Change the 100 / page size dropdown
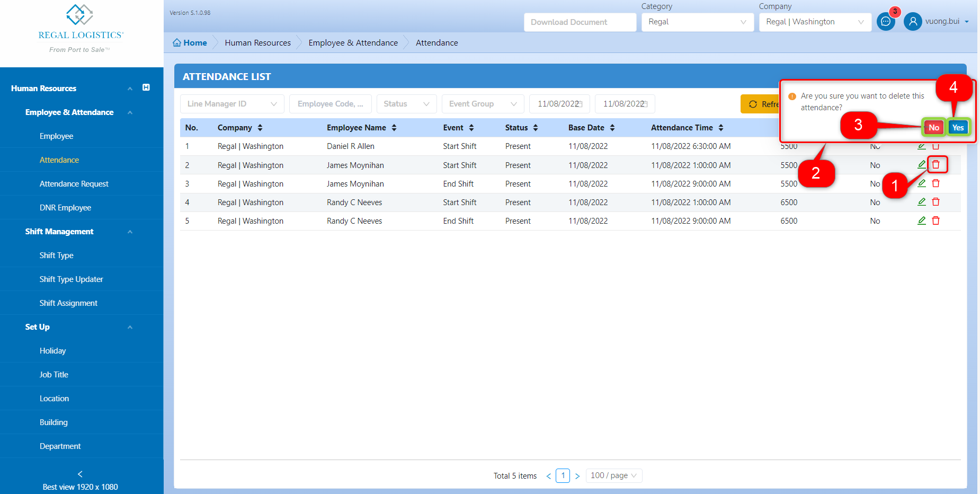The height and width of the screenshot is (494, 980). [x=614, y=475]
